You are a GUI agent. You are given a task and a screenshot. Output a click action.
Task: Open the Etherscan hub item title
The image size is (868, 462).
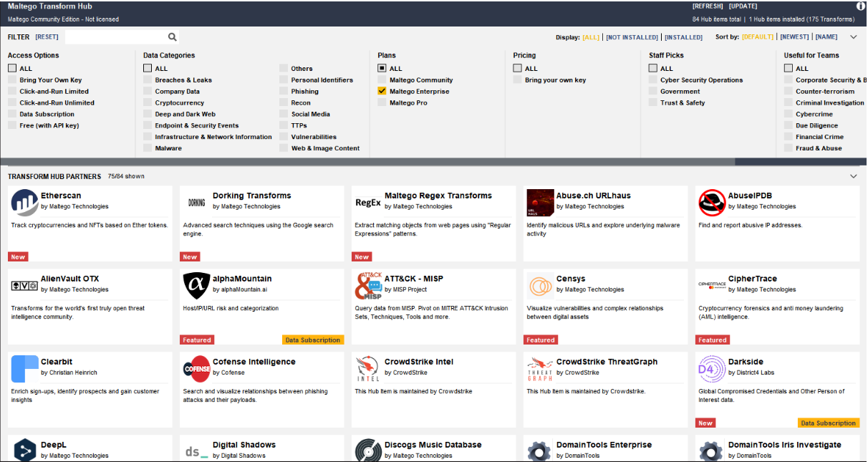pos(61,196)
